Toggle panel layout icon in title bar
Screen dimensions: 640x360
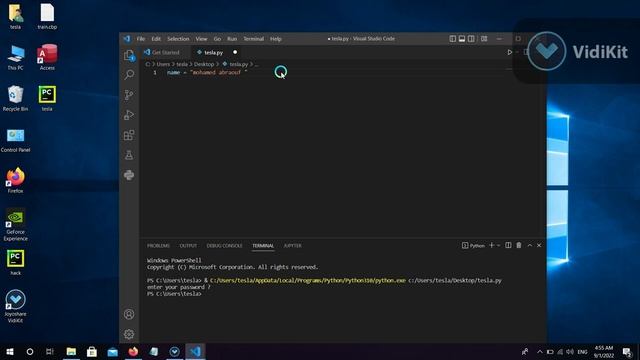tap(462, 39)
